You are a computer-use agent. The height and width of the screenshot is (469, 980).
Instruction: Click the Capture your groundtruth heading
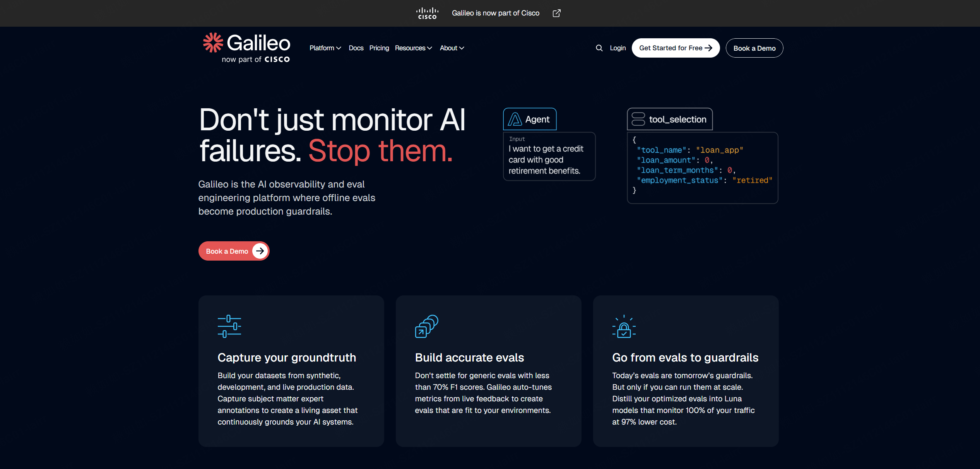point(287,357)
